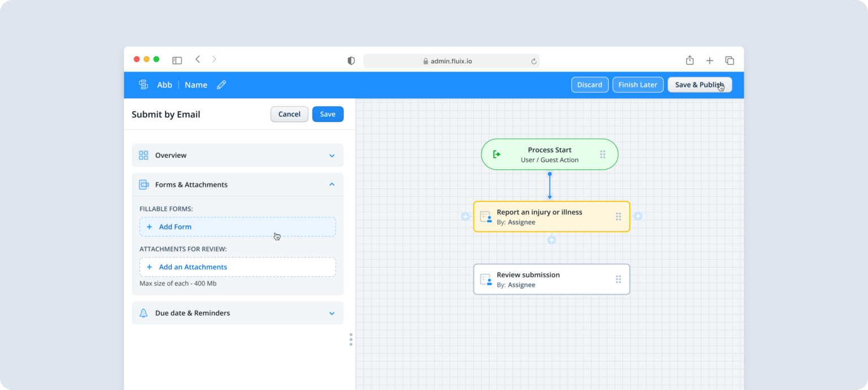Click the Fluix logo icon in the blue header
The image size is (868, 390).
[x=143, y=84]
